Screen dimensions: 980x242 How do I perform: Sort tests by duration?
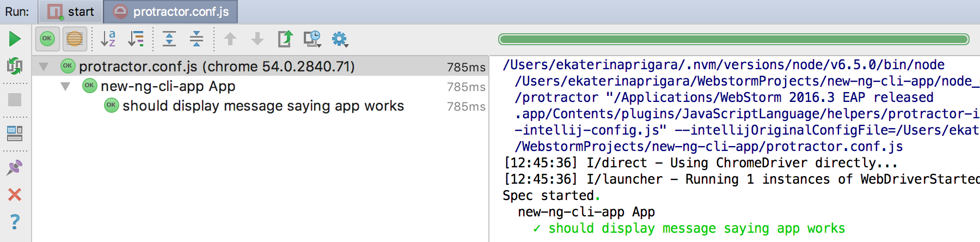pyautogui.click(x=136, y=39)
